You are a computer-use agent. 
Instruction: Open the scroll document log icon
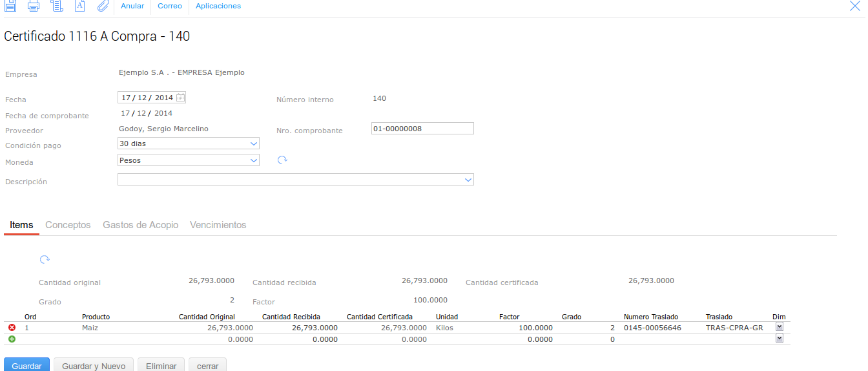click(x=57, y=6)
